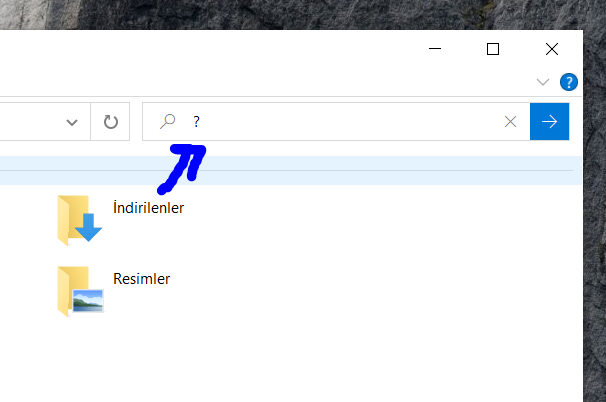Screen dimensions: 606x402
Task: Run the search with the blue arrow button
Action: [x=549, y=121]
